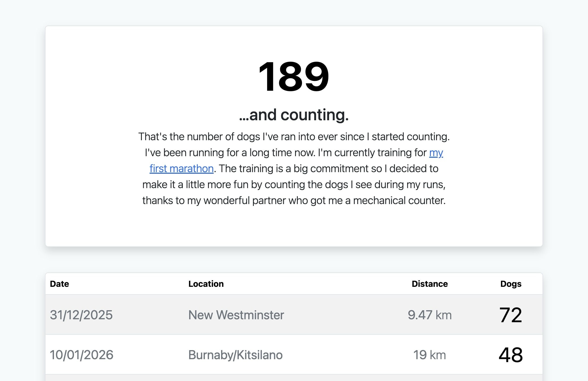Screen dimensions: 588x381
Task: Click the 19 km distance value
Action: 430,354
